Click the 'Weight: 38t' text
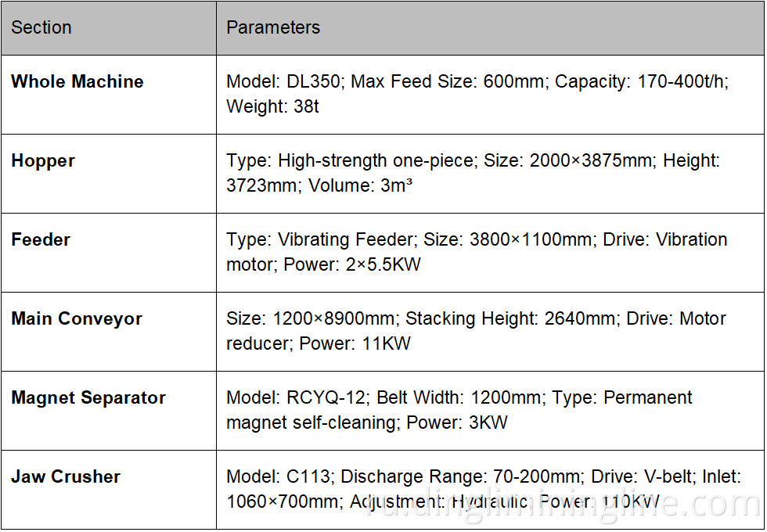Screen dimensions: 767x532 (x=272, y=106)
